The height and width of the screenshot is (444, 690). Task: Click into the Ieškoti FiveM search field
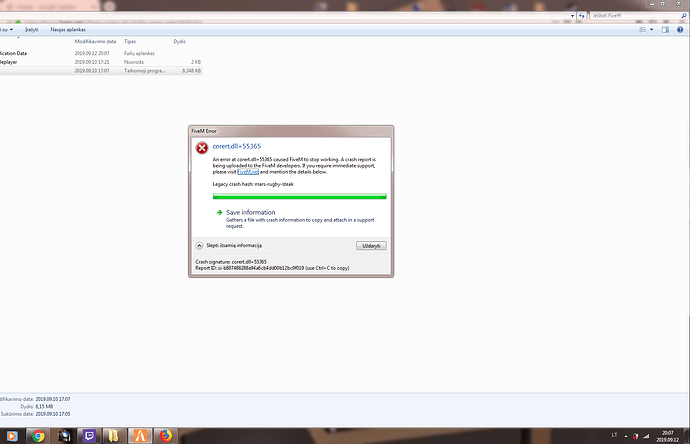pyautogui.click(x=634, y=16)
